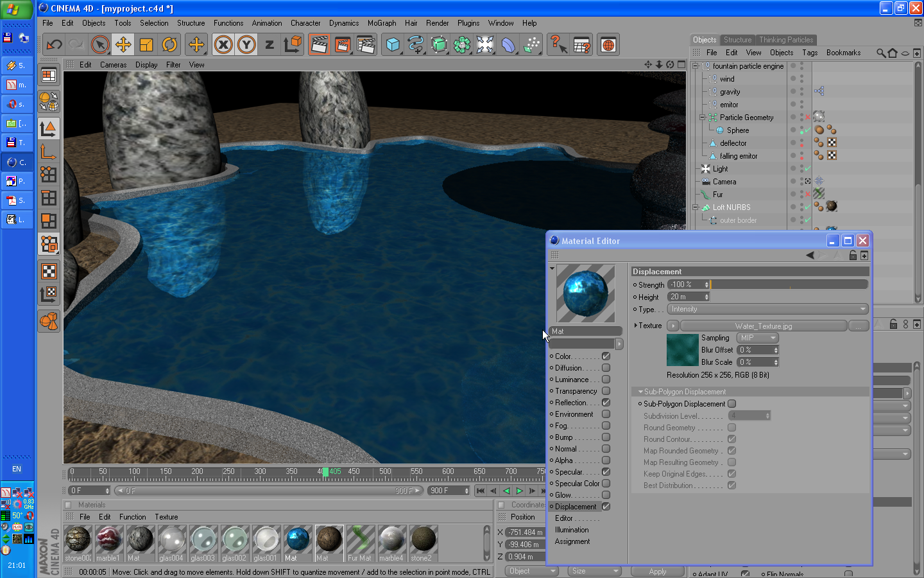Screen dimensions: 924x578
Task: Disable the Reflection material channel
Action: click(606, 403)
